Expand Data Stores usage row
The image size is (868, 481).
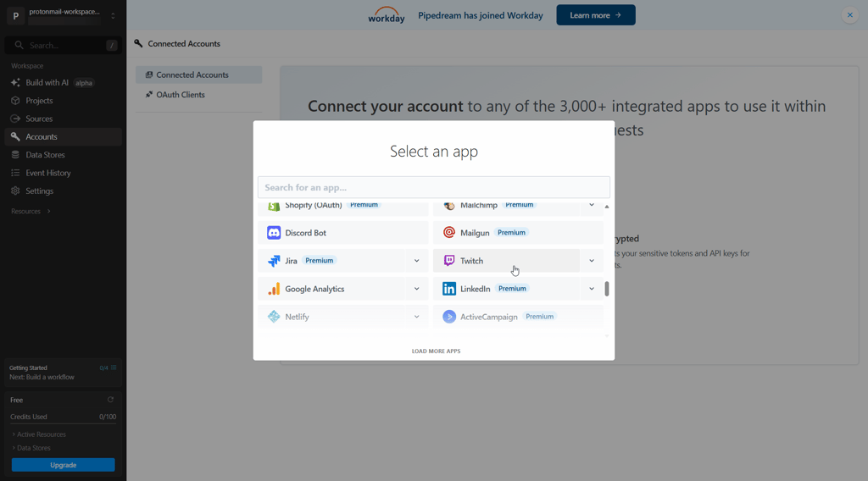coord(31,448)
